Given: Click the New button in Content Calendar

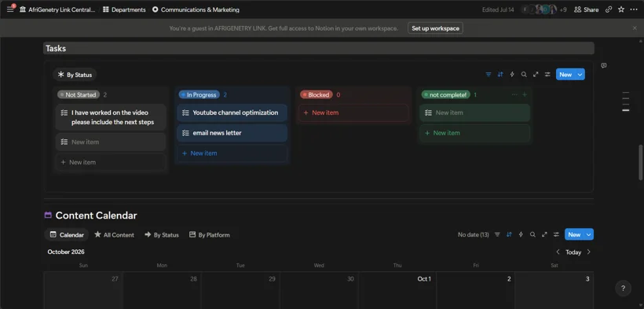Looking at the screenshot, I should coord(574,234).
